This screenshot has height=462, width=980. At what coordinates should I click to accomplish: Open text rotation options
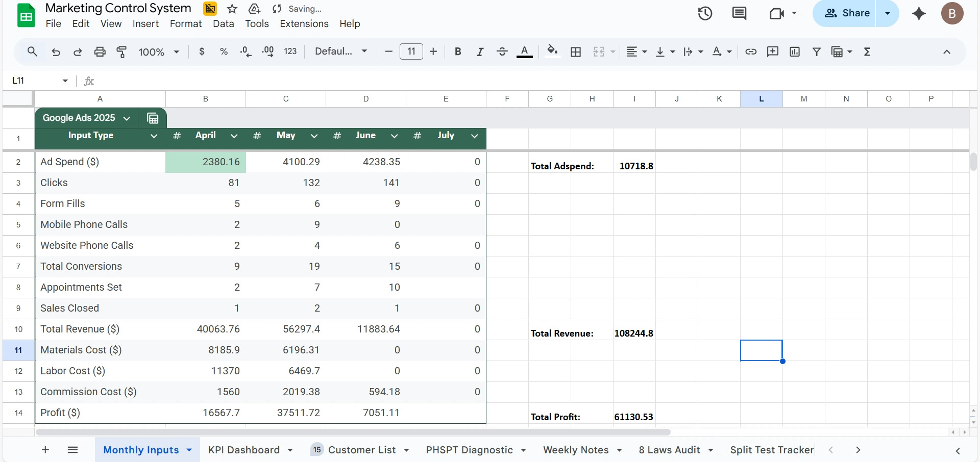click(x=722, y=52)
